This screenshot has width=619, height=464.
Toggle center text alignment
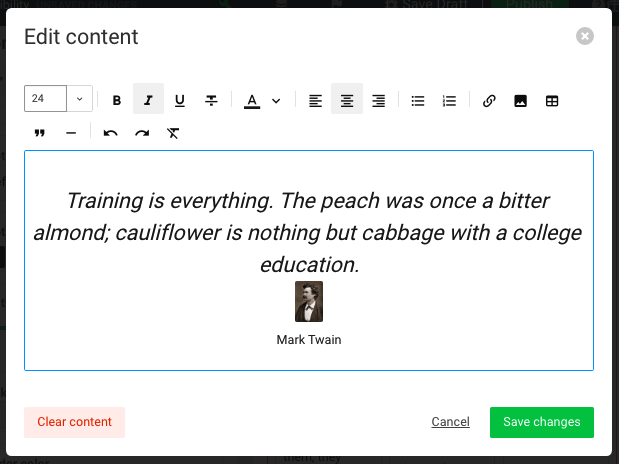(x=347, y=99)
